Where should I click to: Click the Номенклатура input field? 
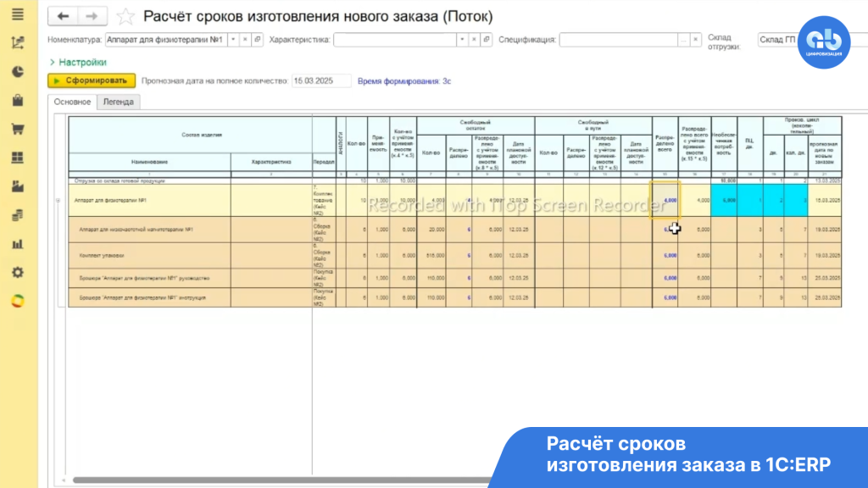click(x=166, y=40)
